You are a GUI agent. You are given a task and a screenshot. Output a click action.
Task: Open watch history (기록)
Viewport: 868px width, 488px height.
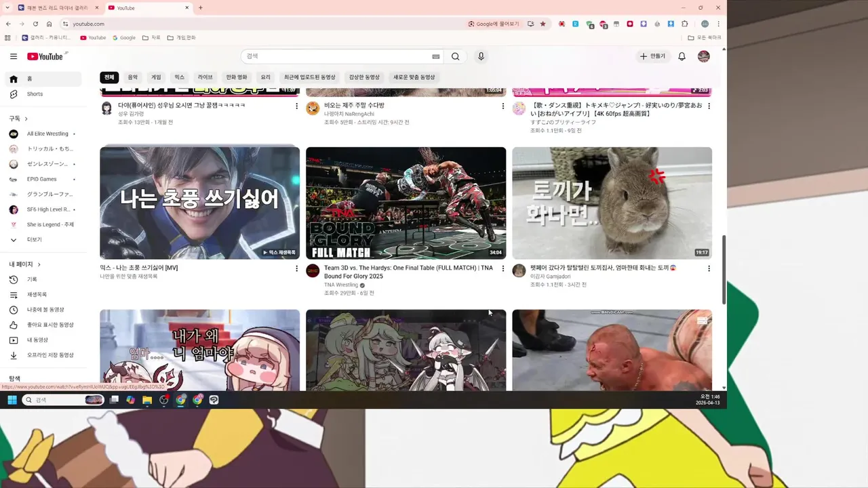click(x=43, y=279)
